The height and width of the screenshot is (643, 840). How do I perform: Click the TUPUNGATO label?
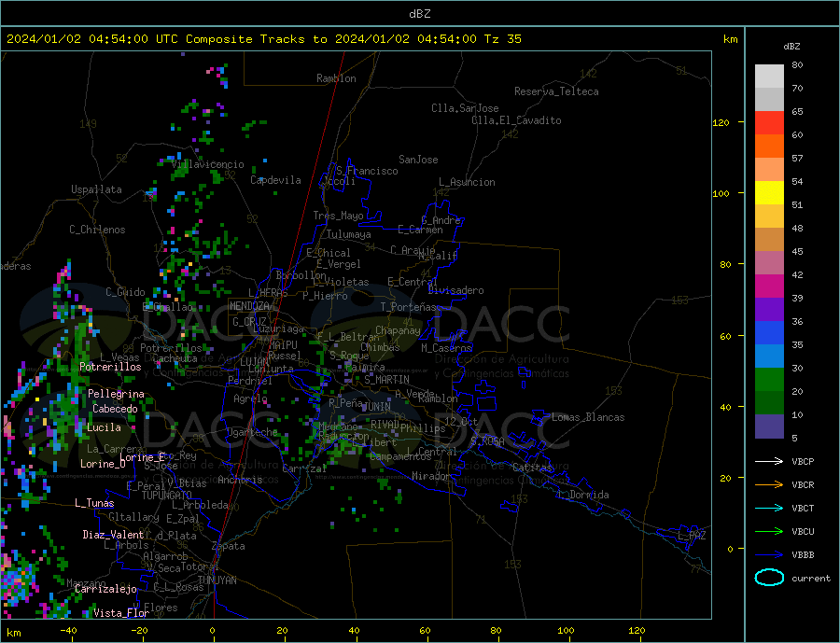167,496
